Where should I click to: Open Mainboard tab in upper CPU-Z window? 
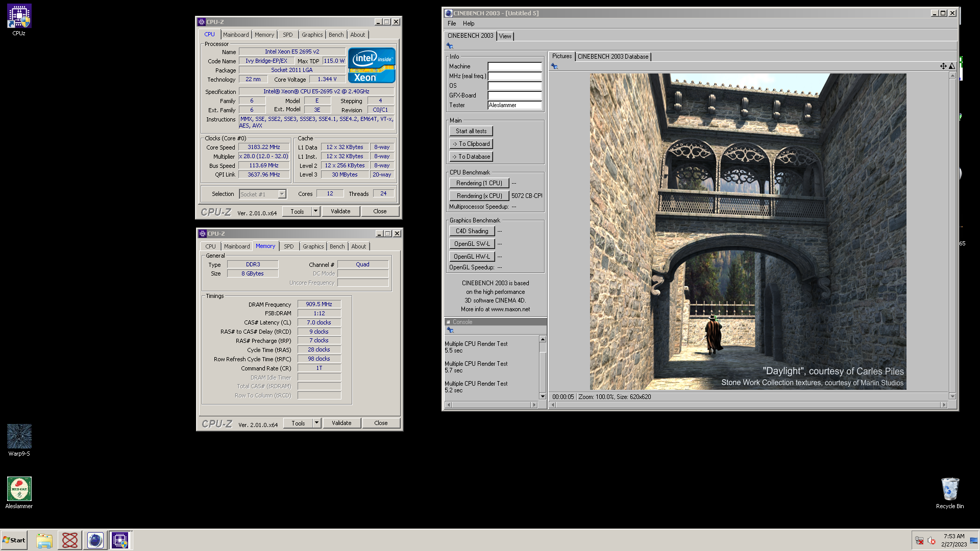click(x=236, y=35)
